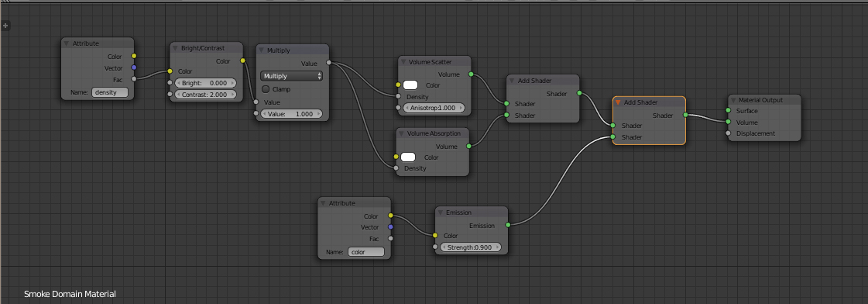Click the Multiply Value output socket
The height and width of the screenshot is (304, 868).
329,63
